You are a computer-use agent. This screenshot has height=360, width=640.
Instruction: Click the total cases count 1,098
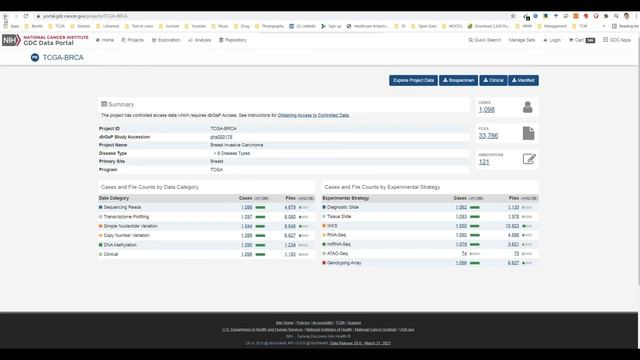pyautogui.click(x=487, y=109)
